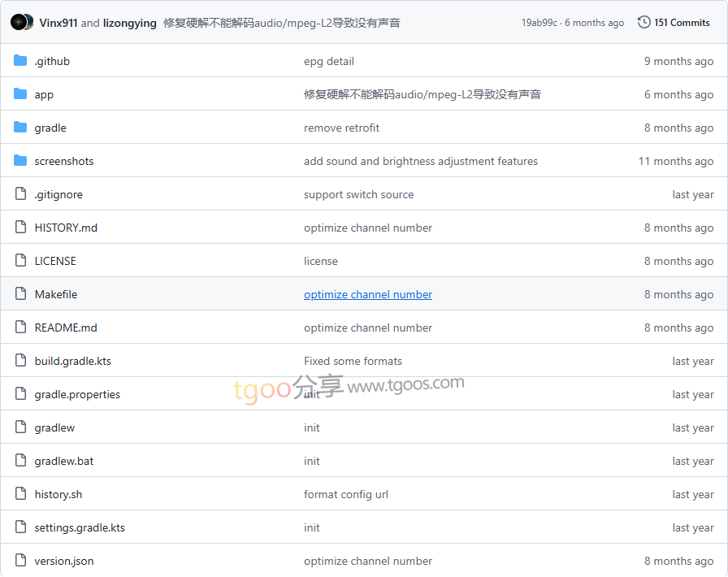Open the LICENSE file
Image resolution: width=728 pixels, height=577 pixels.
[x=55, y=261]
